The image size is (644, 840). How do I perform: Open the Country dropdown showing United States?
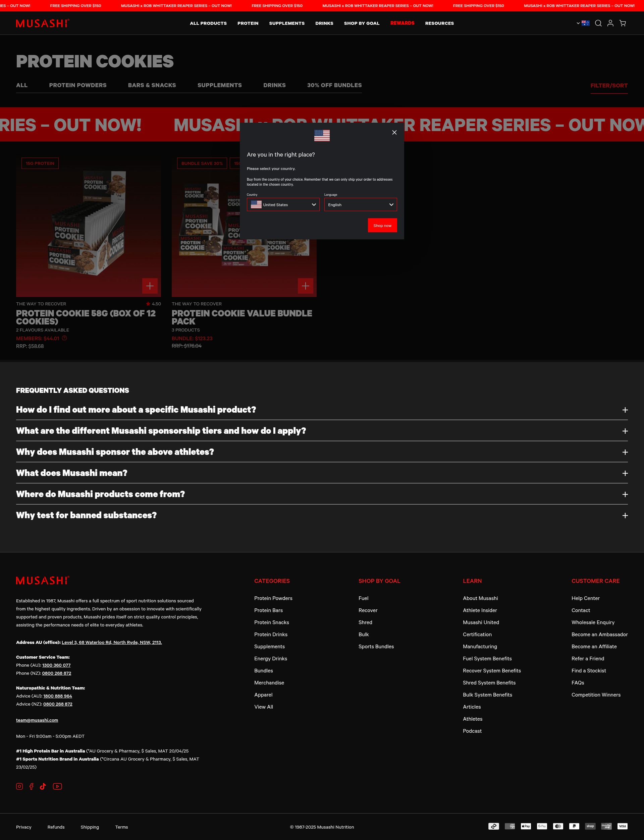pyautogui.click(x=283, y=204)
